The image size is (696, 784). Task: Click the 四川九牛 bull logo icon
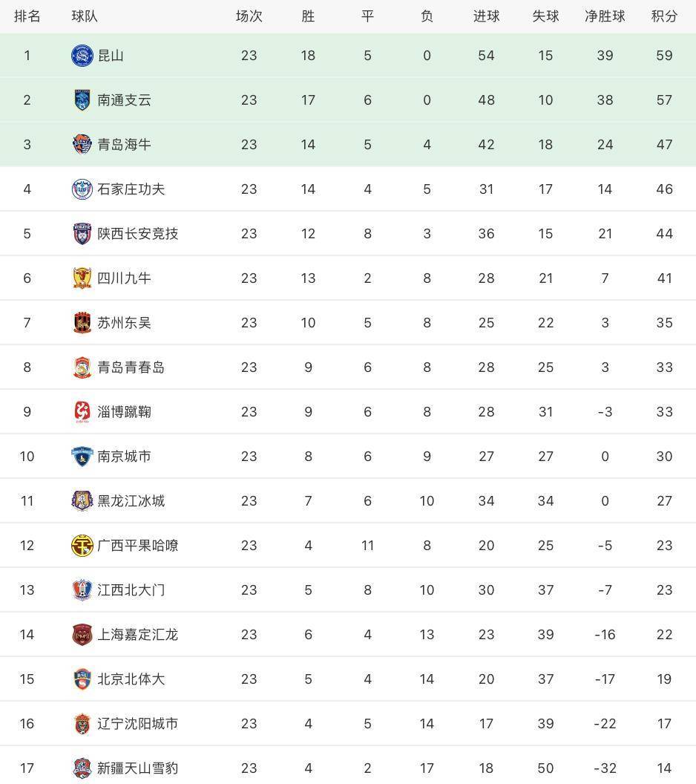pos(82,278)
